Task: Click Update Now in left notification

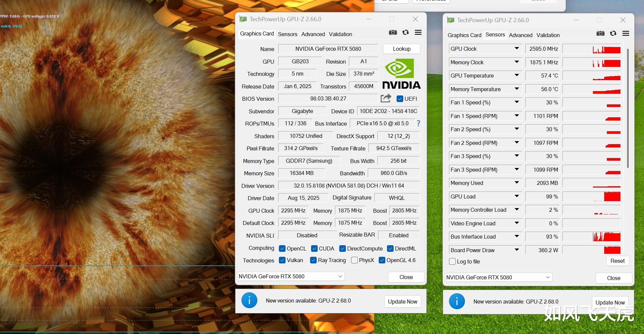Action: [x=403, y=302]
